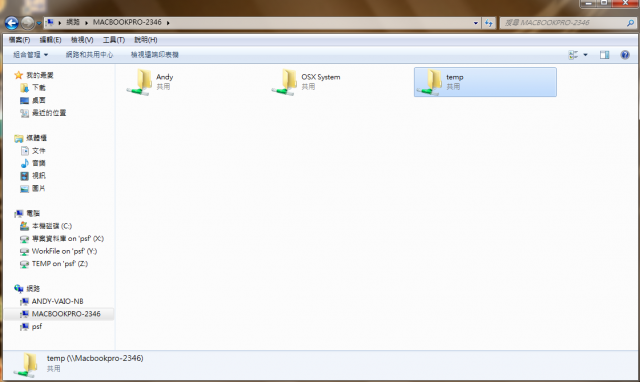Select the psf computer in the sidebar

31,326
